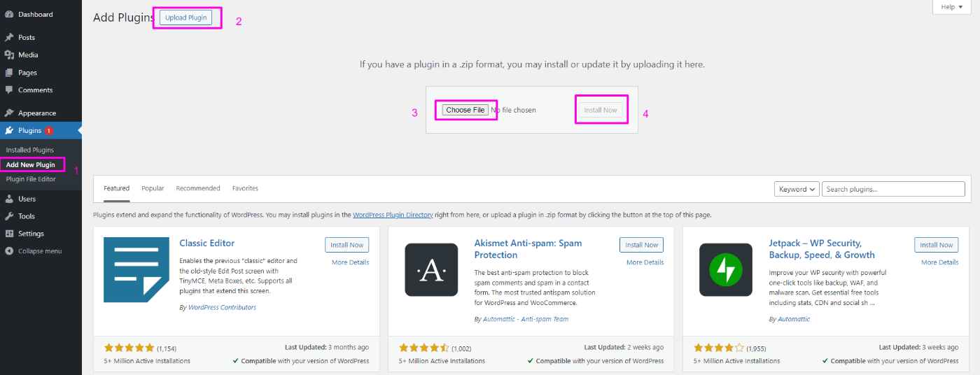980x375 pixels.
Task: Expand the Help panel dropdown
Action: coord(951,7)
